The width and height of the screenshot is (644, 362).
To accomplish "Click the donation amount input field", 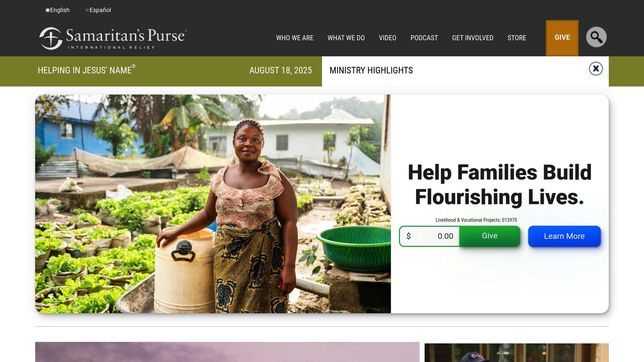I will pos(430,236).
